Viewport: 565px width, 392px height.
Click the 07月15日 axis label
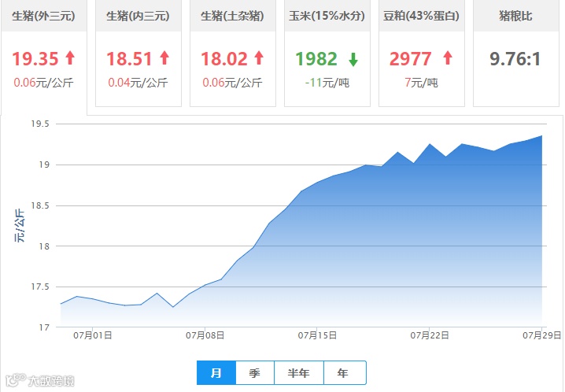click(x=317, y=335)
